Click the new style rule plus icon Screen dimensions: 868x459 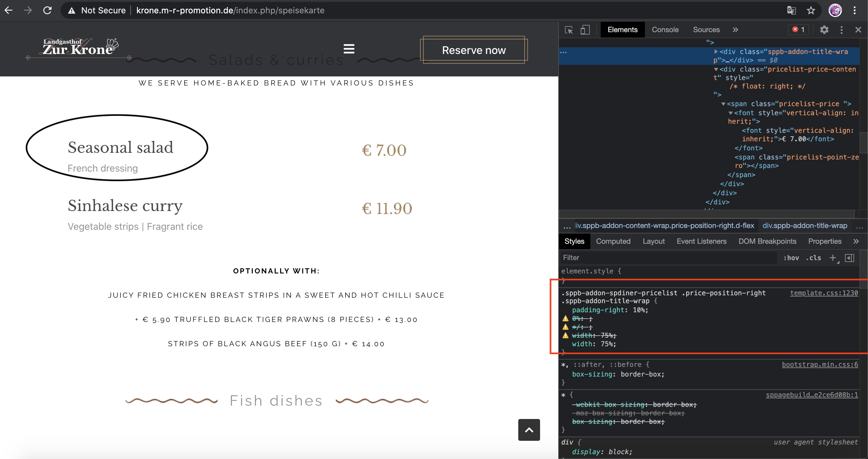click(x=833, y=258)
